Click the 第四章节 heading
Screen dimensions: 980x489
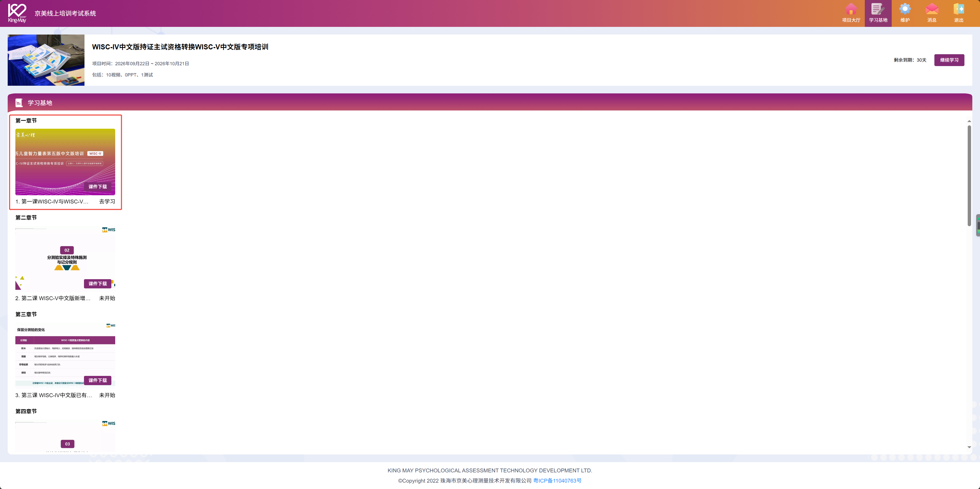pyautogui.click(x=26, y=411)
